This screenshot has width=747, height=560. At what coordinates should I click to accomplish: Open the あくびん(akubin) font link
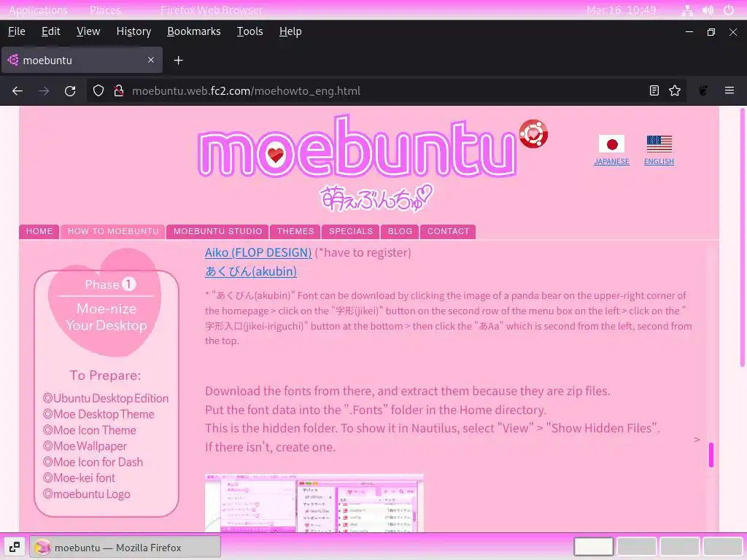pos(251,271)
